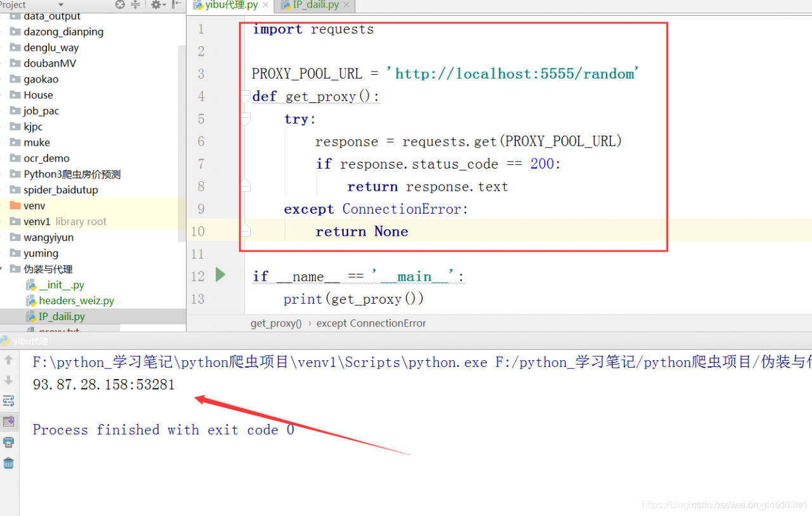Click the '93.87.28.158:53281' console output
The image size is (812, 516).
(x=104, y=385)
